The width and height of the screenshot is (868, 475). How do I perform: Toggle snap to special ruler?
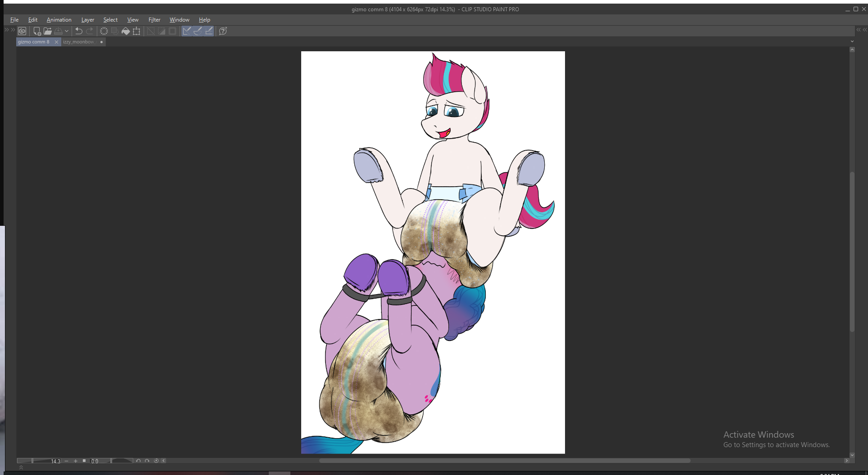point(198,31)
